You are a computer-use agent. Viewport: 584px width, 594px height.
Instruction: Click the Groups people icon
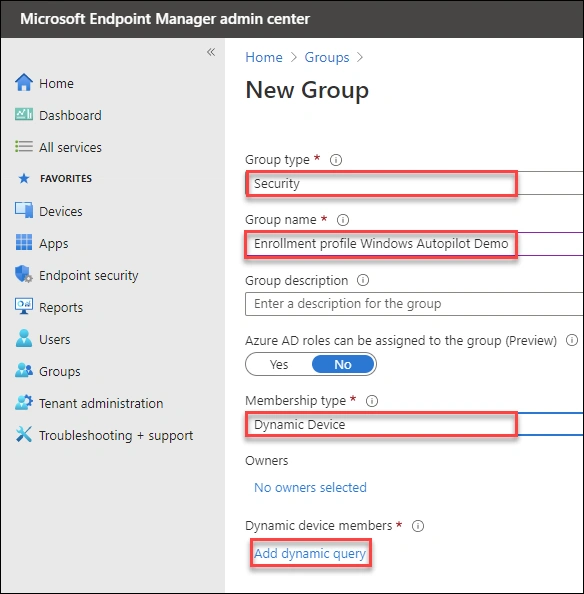pyautogui.click(x=24, y=370)
